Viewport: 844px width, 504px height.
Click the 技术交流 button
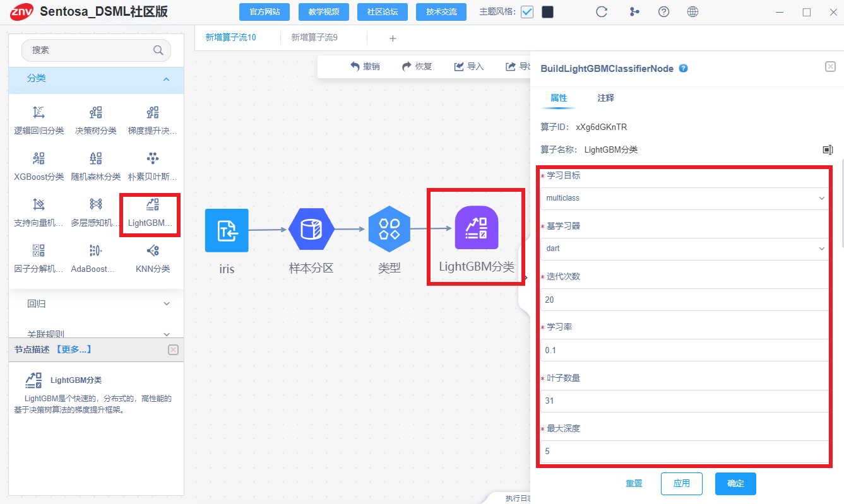tap(441, 12)
